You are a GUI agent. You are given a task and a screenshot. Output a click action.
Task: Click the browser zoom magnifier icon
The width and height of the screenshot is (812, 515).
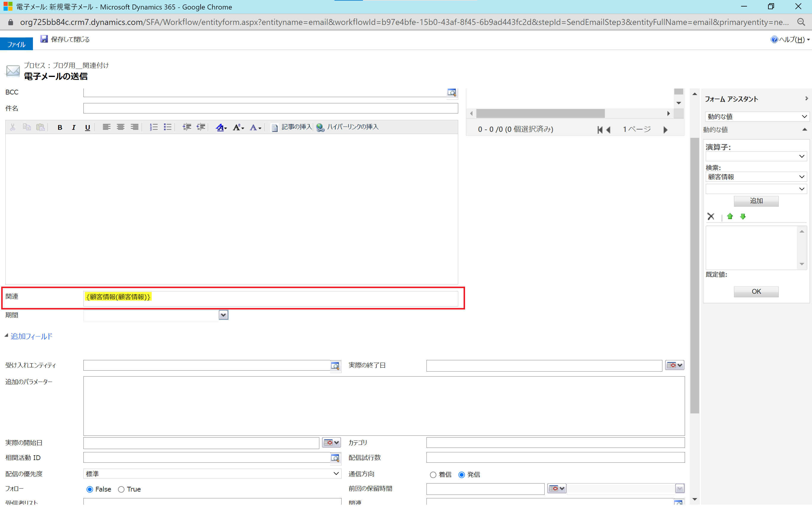point(801,22)
